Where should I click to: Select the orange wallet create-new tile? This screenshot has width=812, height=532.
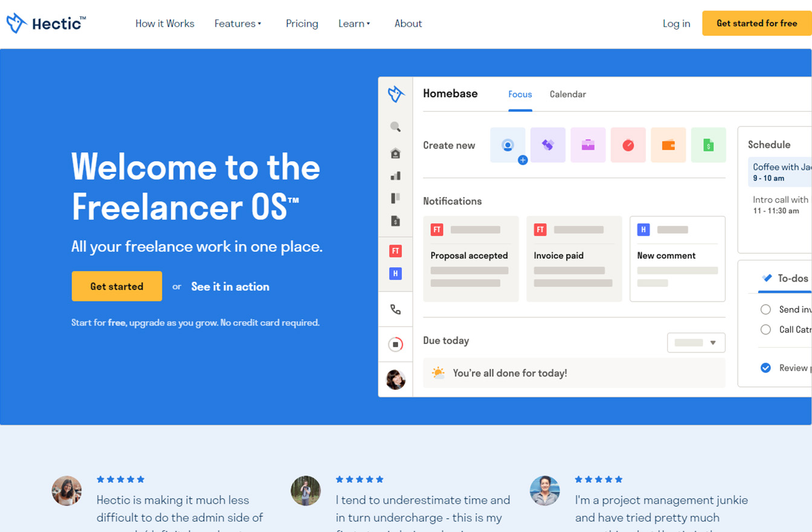tap(668, 145)
